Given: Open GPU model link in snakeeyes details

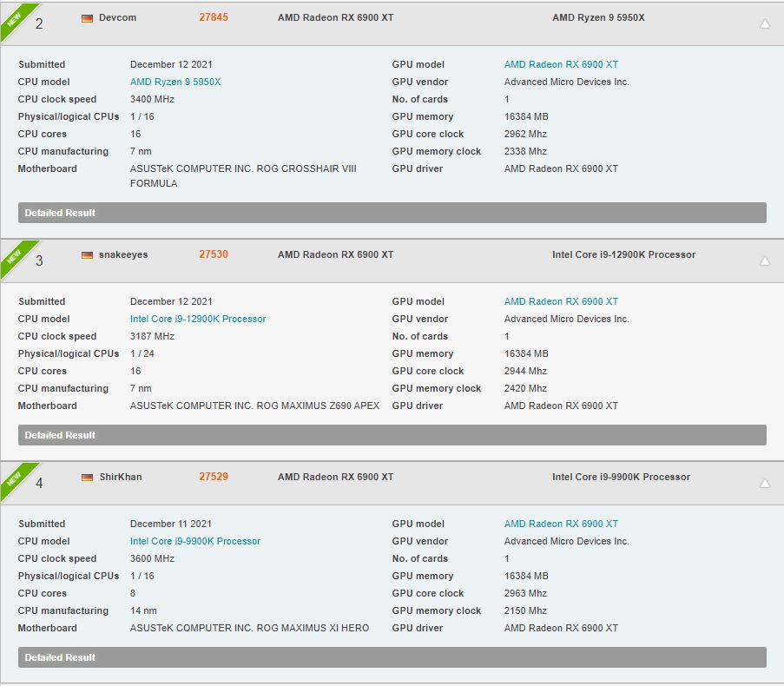Looking at the screenshot, I should [x=561, y=301].
